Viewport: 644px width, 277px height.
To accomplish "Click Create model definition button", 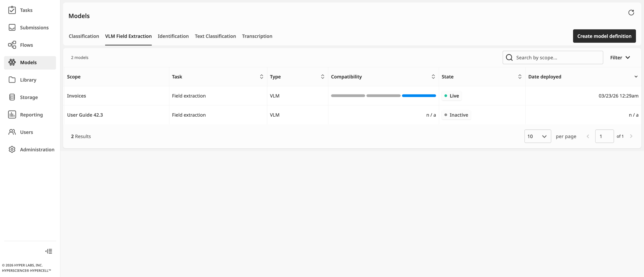I will [x=604, y=36].
